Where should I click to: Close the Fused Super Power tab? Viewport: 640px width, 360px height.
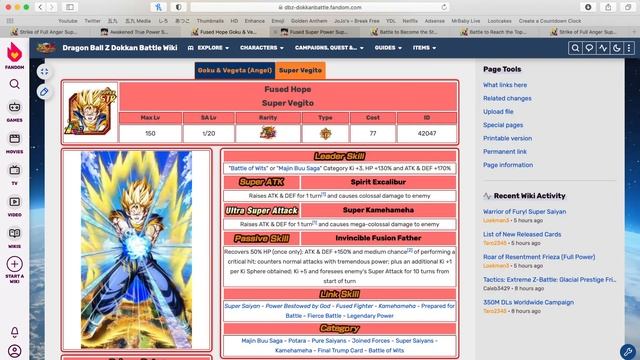(x=275, y=32)
